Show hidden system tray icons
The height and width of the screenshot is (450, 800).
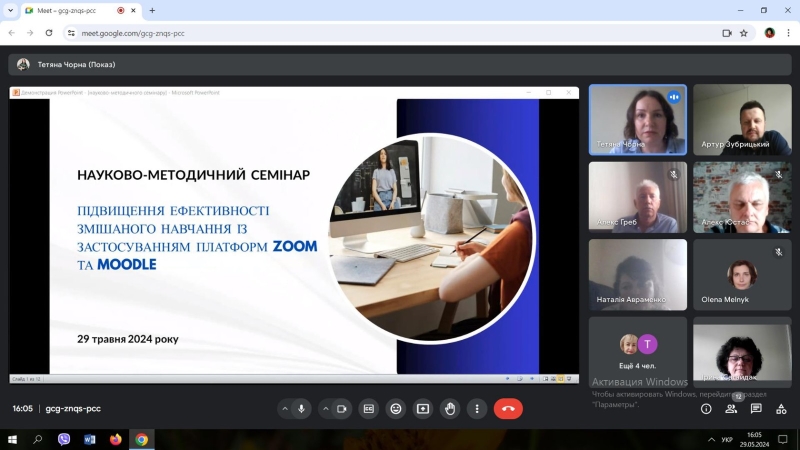(711, 439)
